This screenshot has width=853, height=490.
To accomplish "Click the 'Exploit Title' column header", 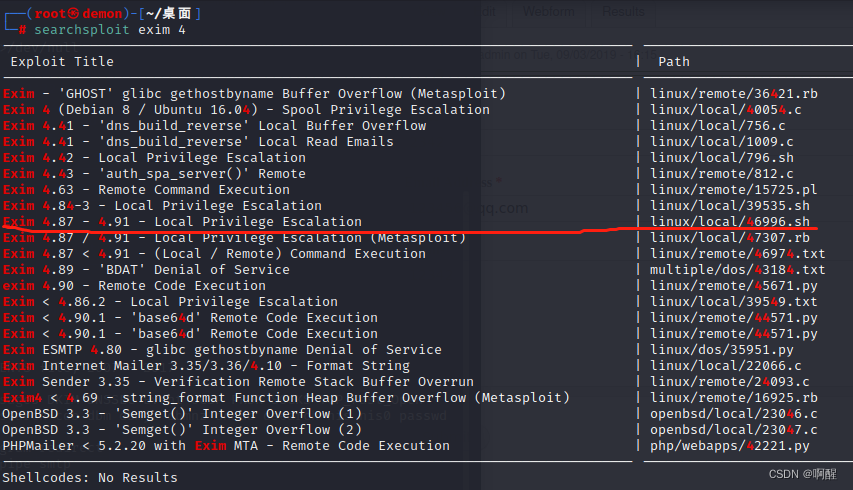I will pos(62,62).
